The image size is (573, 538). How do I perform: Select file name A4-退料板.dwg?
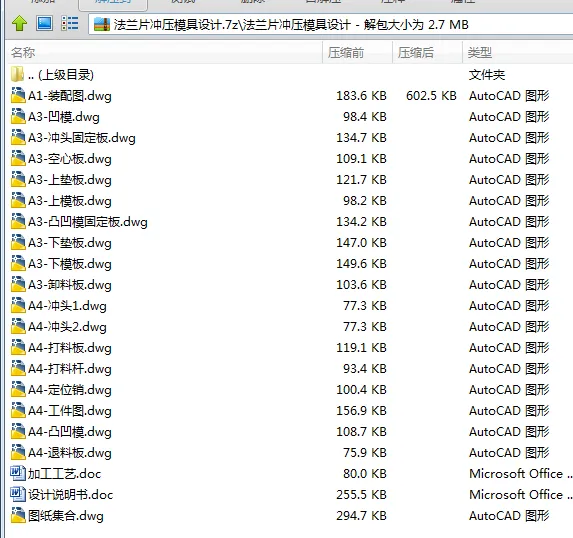(x=70, y=453)
